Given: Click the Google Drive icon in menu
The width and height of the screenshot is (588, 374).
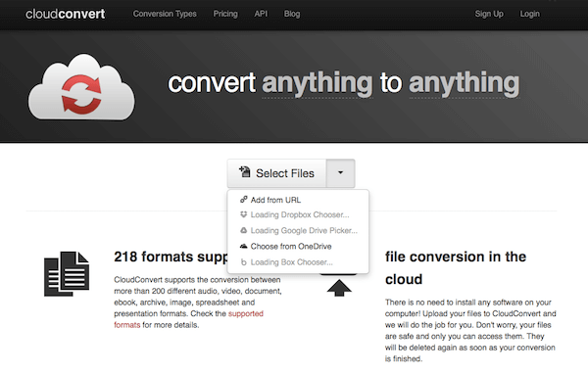Looking at the screenshot, I should point(244,230).
